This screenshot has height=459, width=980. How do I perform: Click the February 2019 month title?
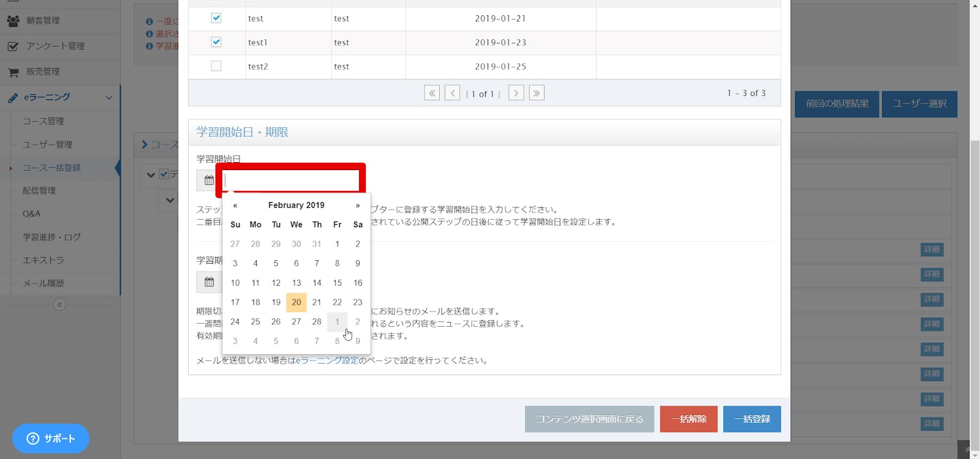click(296, 206)
